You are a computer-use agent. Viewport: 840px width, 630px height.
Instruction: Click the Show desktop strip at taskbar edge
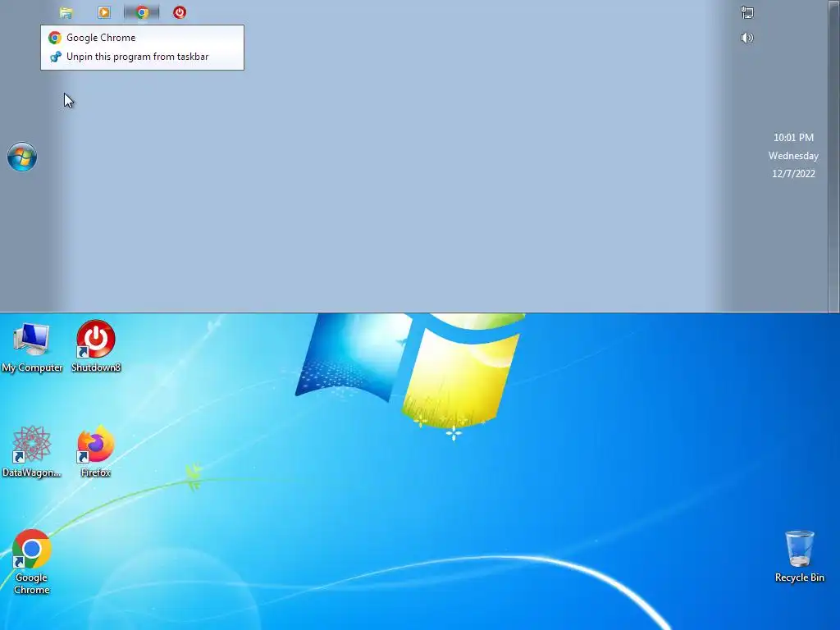point(834,155)
